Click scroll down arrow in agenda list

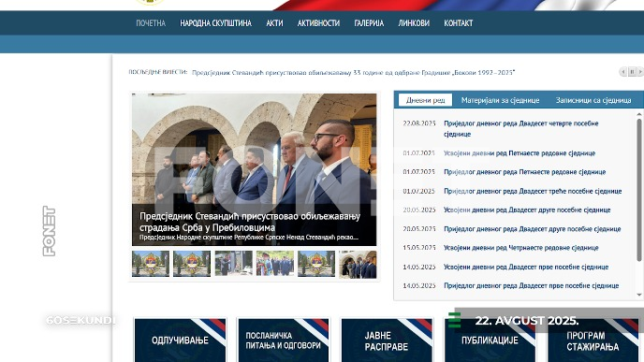coord(639,295)
